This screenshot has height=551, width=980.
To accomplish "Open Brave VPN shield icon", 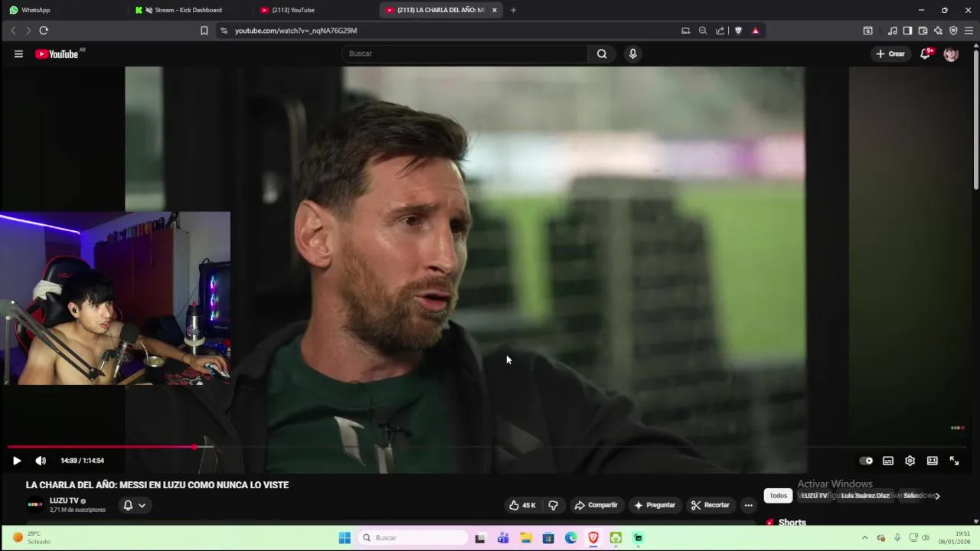I will [953, 31].
